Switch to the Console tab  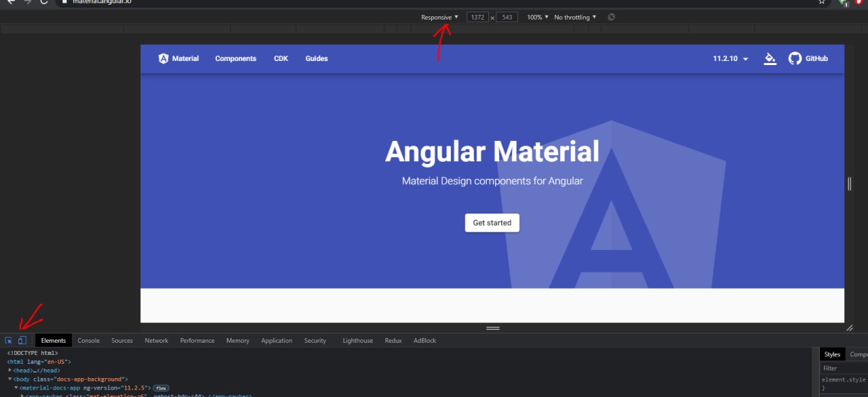[x=88, y=340]
